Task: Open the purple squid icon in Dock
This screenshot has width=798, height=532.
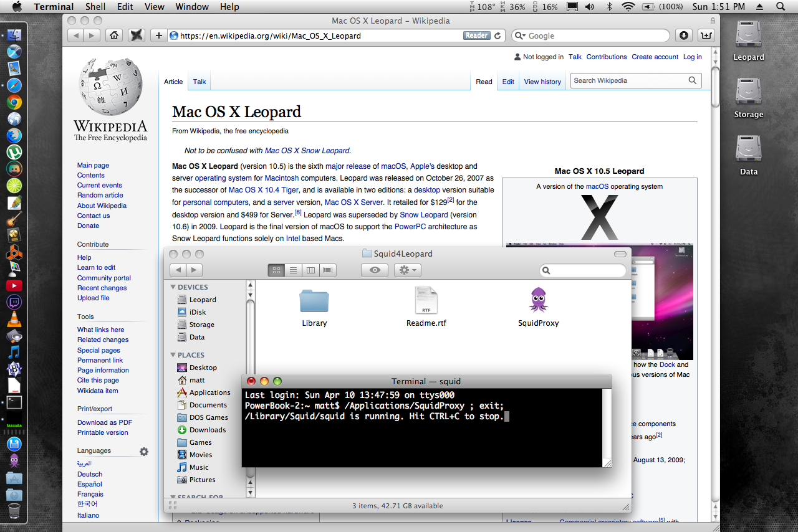Action: point(14,461)
